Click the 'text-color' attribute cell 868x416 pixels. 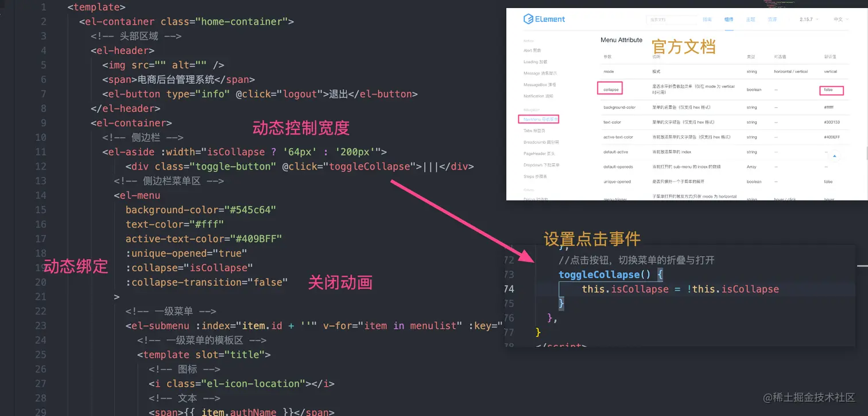612,122
